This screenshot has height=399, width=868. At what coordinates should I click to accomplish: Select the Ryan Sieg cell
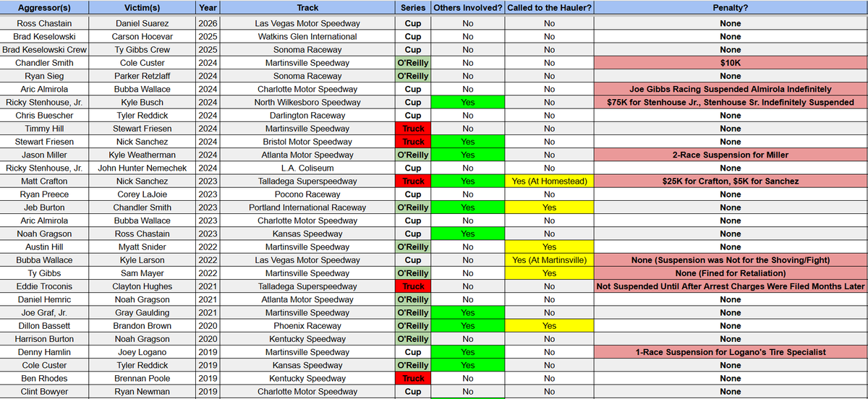click(x=44, y=76)
